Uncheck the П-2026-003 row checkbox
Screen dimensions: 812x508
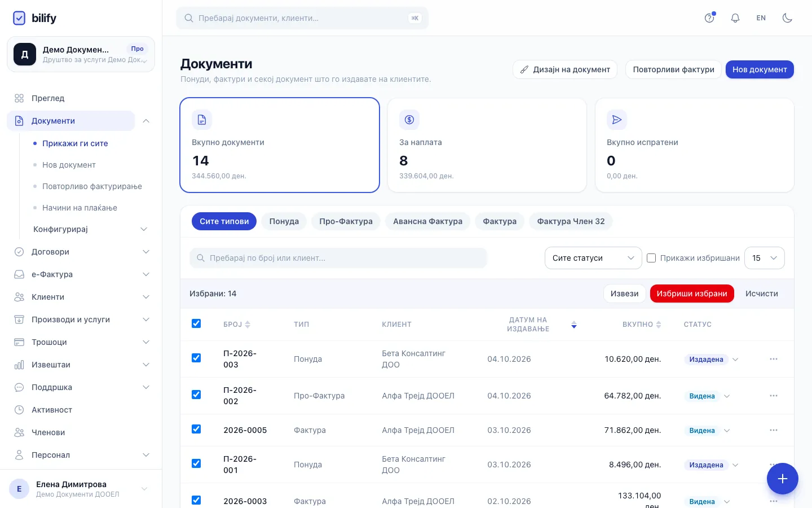point(196,358)
